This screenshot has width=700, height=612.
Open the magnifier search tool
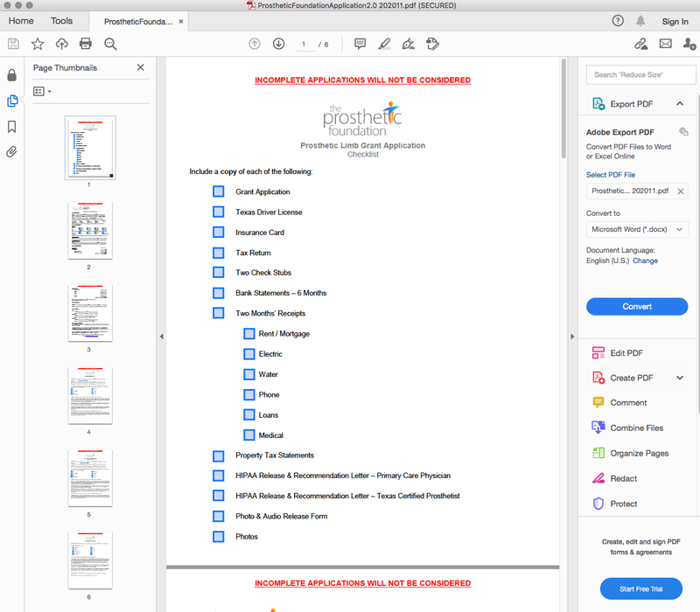110,44
